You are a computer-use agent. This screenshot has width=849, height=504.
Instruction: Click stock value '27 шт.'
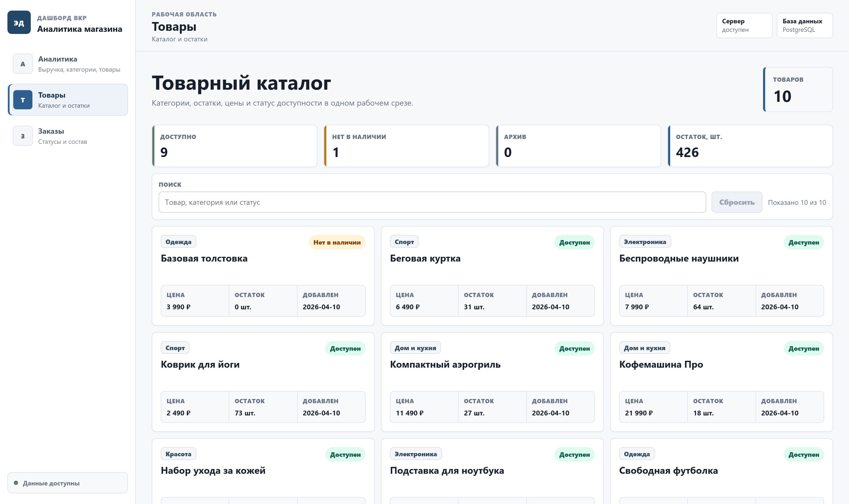coord(474,413)
